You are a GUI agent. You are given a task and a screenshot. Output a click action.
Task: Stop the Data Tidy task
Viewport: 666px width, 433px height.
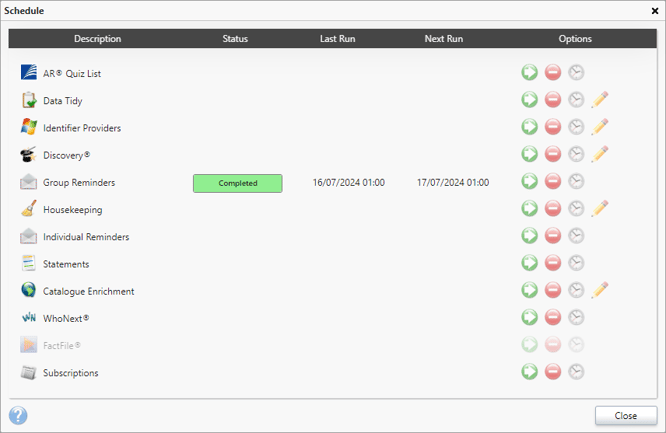553,100
